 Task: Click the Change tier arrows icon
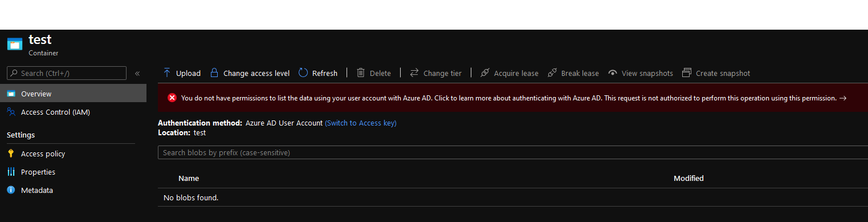[x=414, y=73]
